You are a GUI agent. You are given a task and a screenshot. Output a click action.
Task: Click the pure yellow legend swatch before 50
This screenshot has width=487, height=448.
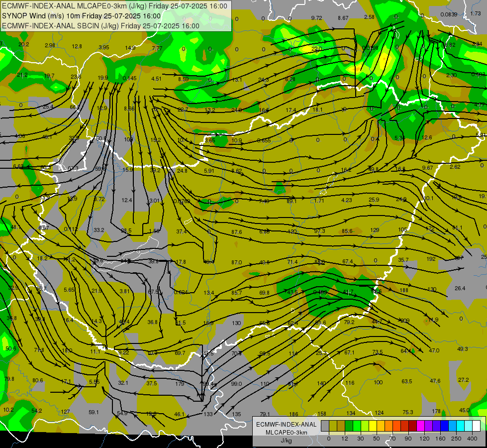click(373, 426)
